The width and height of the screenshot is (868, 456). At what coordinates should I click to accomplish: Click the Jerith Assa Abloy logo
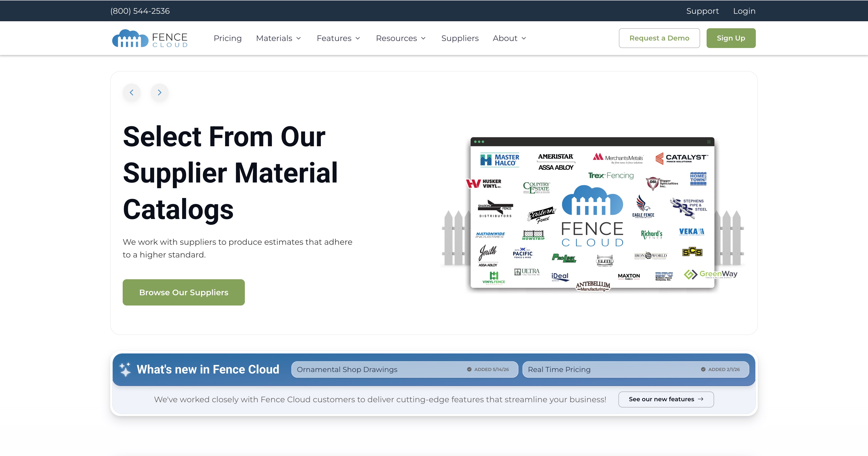click(x=487, y=256)
